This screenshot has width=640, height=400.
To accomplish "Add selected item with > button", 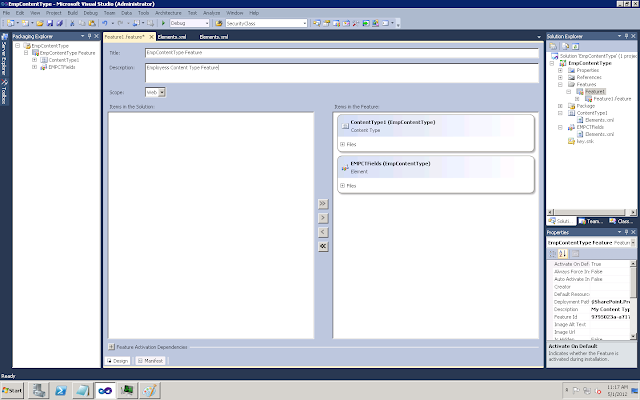I will 323,218.
